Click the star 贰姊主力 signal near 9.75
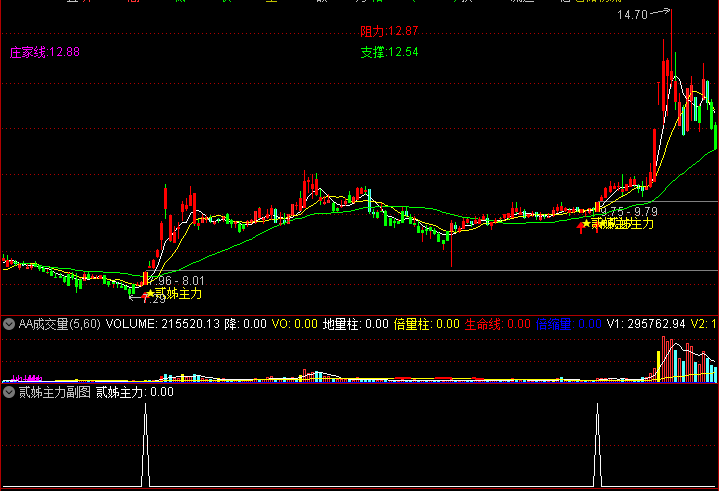This screenshot has width=719, height=491. pos(617,223)
